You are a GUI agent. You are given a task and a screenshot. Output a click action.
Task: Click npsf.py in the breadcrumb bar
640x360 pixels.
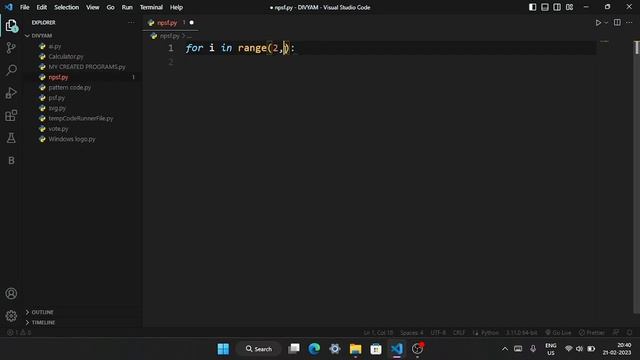click(x=169, y=36)
